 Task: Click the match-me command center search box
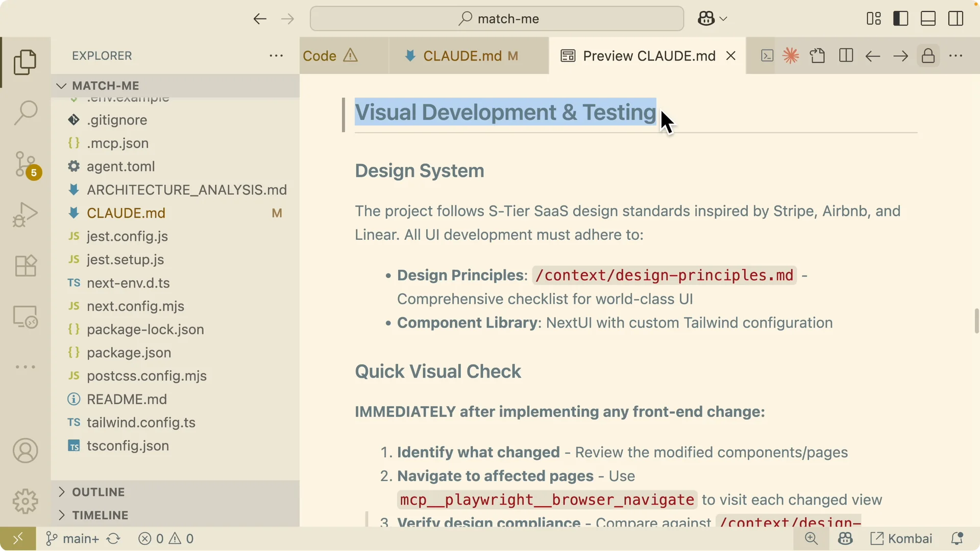(x=497, y=19)
